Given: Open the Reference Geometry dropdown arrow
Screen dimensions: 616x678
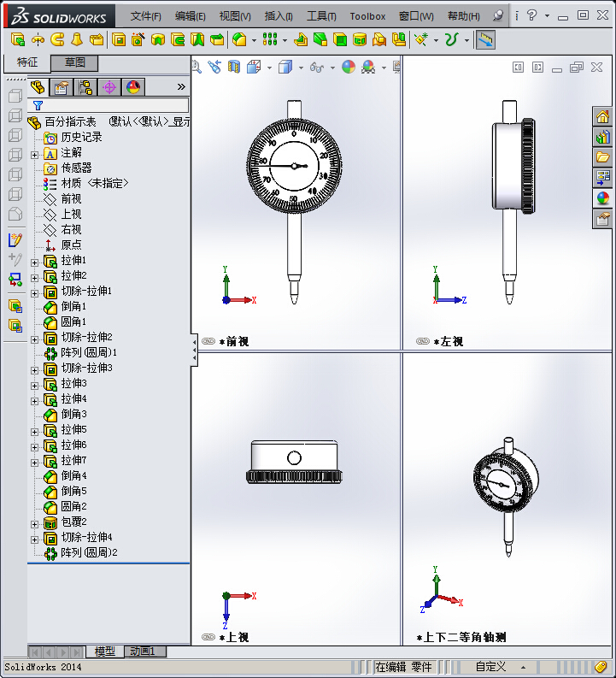Looking at the screenshot, I should [436, 41].
